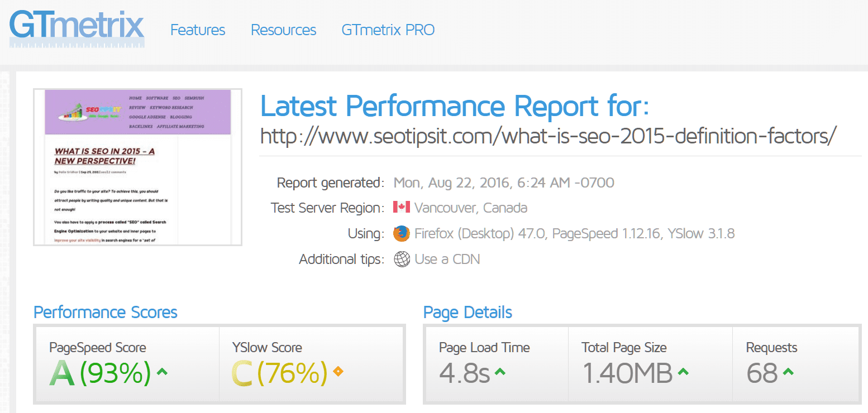Click the Use a CDN link

coord(448,259)
